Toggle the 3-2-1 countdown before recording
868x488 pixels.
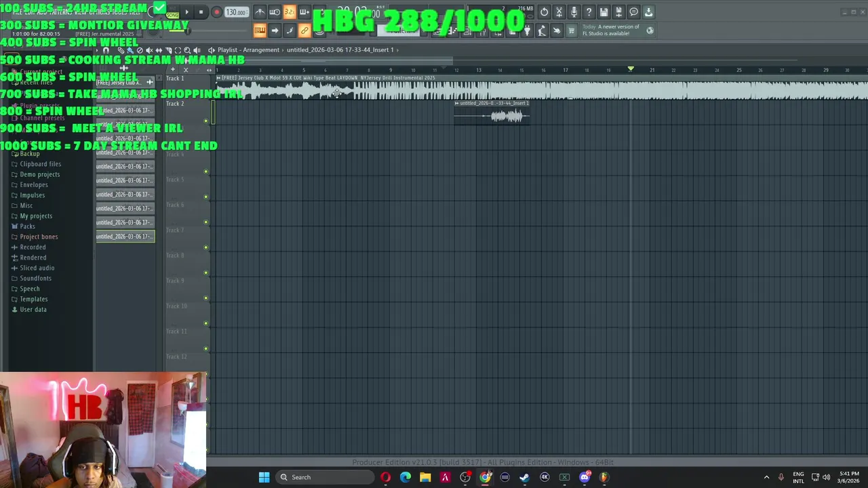pyautogui.click(x=290, y=12)
